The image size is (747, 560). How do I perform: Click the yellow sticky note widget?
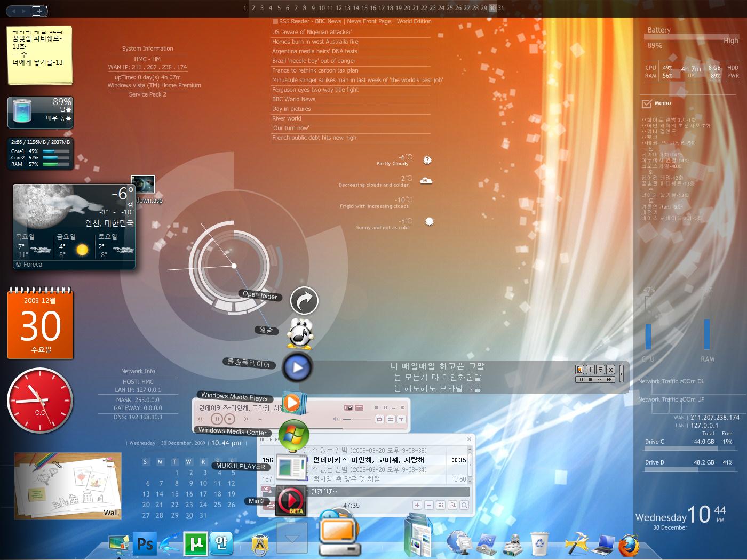(x=39, y=55)
